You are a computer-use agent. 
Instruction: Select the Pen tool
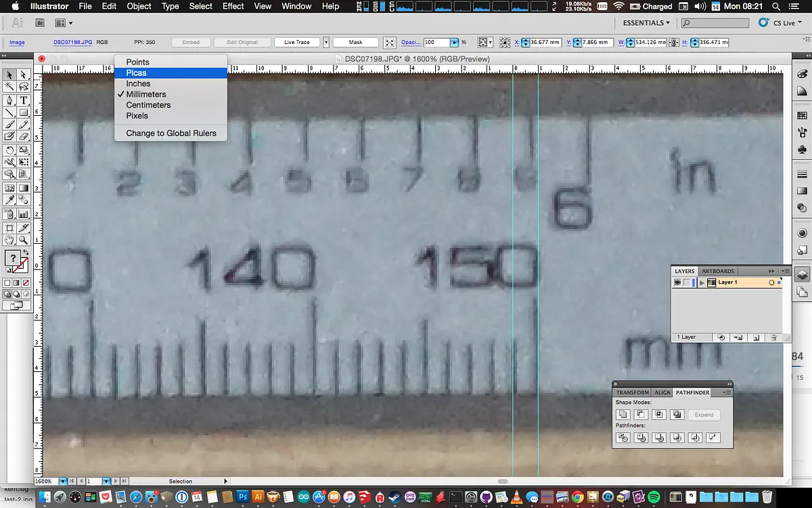point(9,100)
